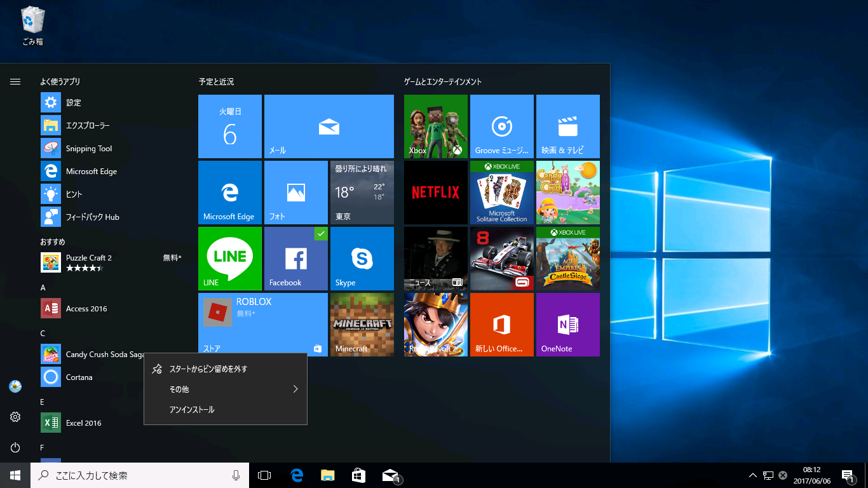Open Microsoft Solitaire Collection tile
The height and width of the screenshot is (488, 868).
501,192
